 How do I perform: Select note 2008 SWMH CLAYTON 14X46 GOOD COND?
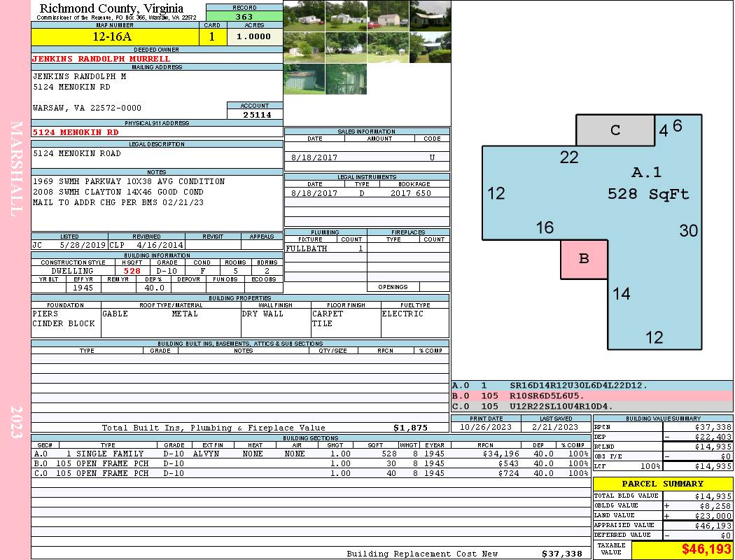(x=118, y=192)
